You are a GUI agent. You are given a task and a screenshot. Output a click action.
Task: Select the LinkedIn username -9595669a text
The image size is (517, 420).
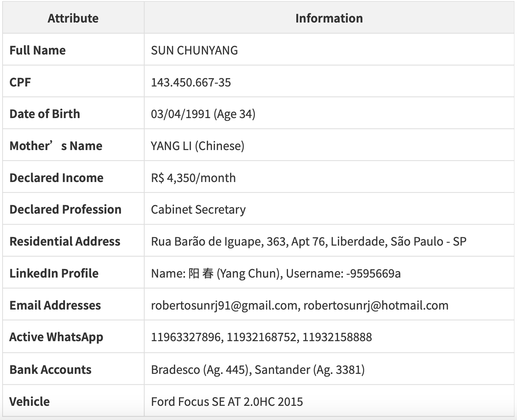pyautogui.click(x=373, y=274)
